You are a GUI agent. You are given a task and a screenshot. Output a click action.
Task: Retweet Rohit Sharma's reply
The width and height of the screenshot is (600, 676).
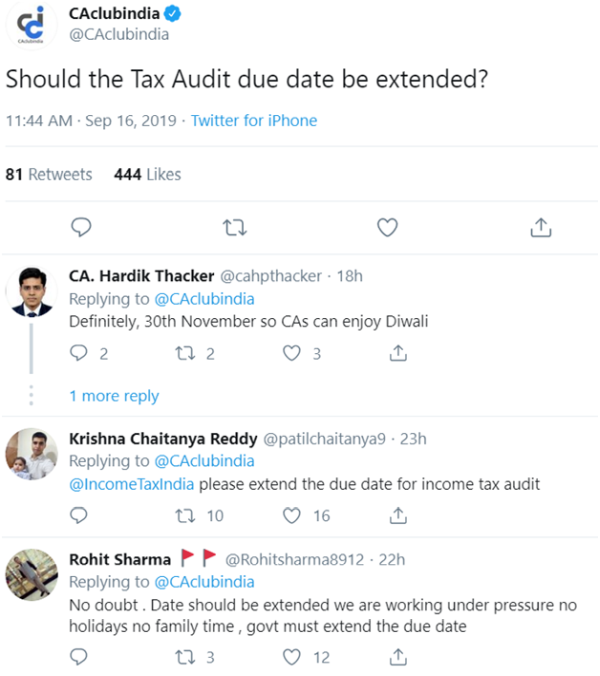tap(185, 657)
